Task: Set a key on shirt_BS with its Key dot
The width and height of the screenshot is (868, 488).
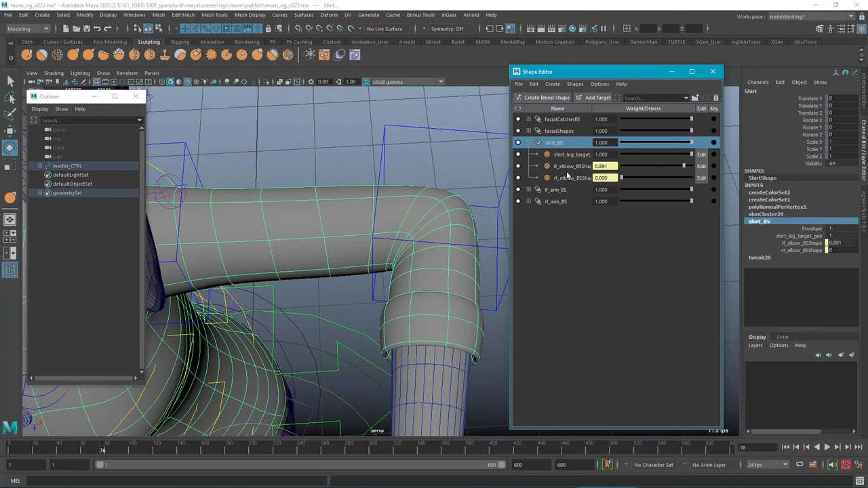Action: (x=713, y=142)
